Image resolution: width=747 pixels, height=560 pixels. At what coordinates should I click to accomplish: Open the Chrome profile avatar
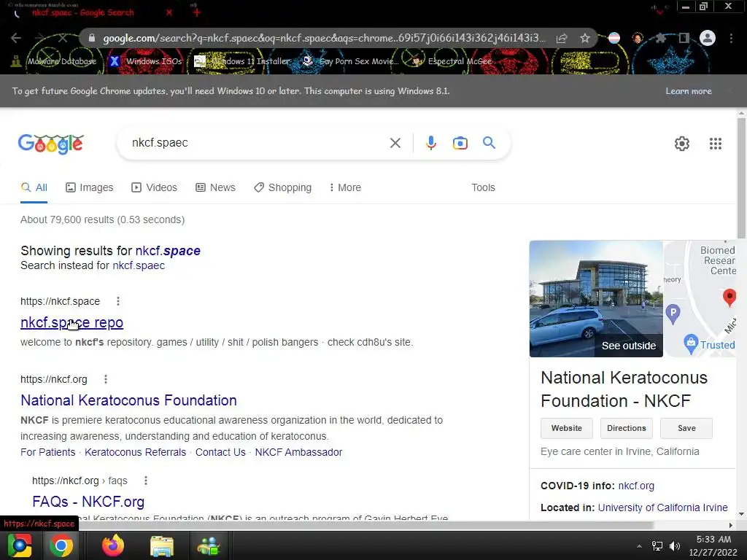(708, 38)
